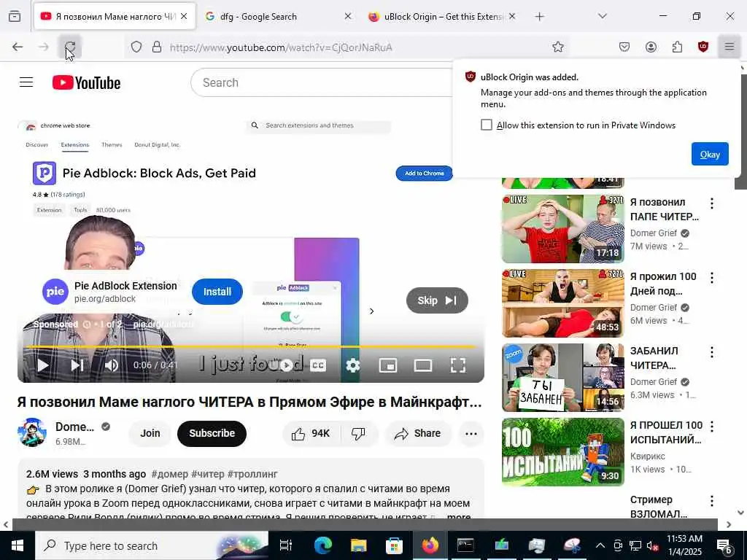The image size is (747, 560).
Task: Expand the ad info chevron
Action: 371,311
